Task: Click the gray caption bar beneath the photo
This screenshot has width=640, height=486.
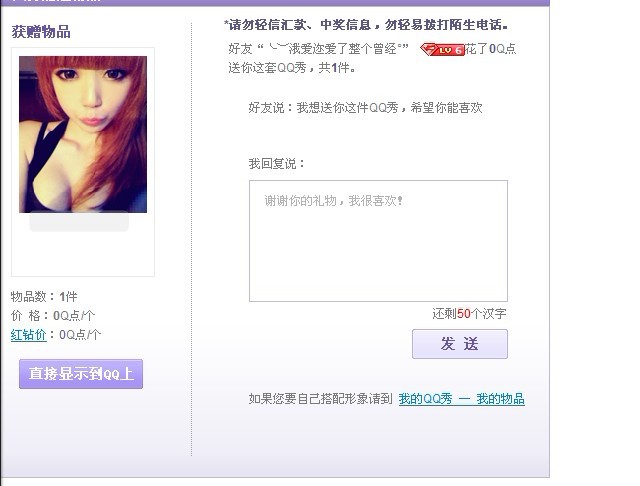Action: tap(79, 222)
